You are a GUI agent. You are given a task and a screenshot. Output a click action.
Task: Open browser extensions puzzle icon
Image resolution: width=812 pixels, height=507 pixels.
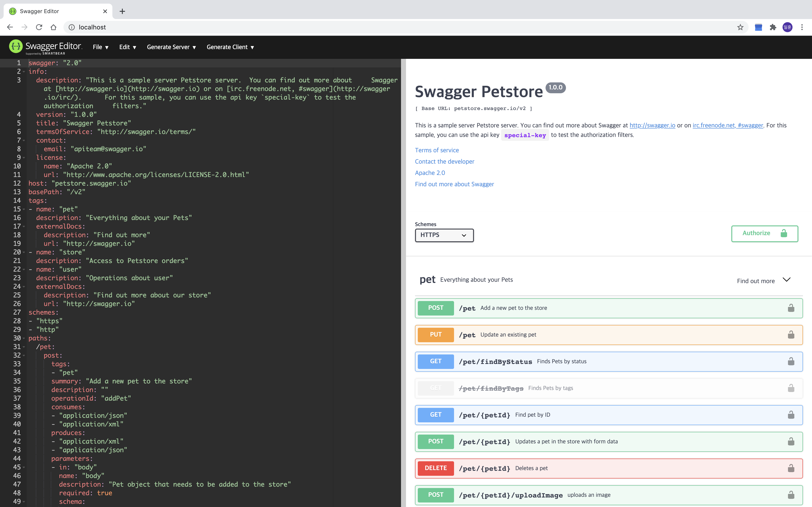coord(773,27)
